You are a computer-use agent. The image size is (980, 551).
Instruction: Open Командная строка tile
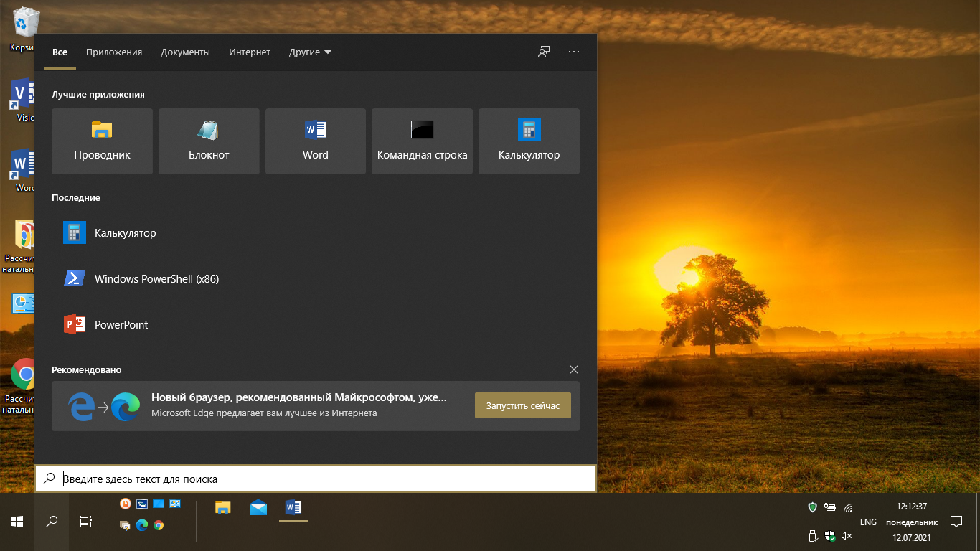click(x=422, y=141)
